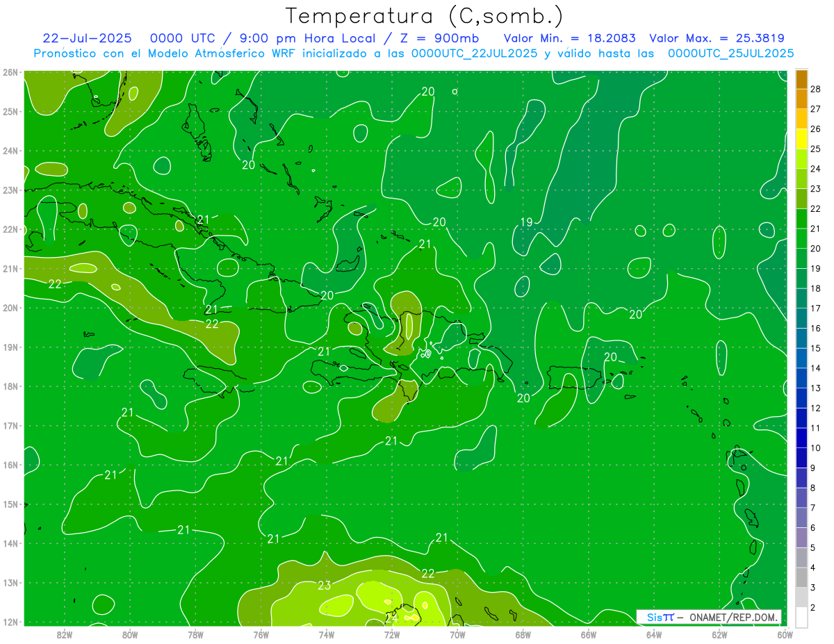Click the "70W" longitude axis label

coord(457,634)
